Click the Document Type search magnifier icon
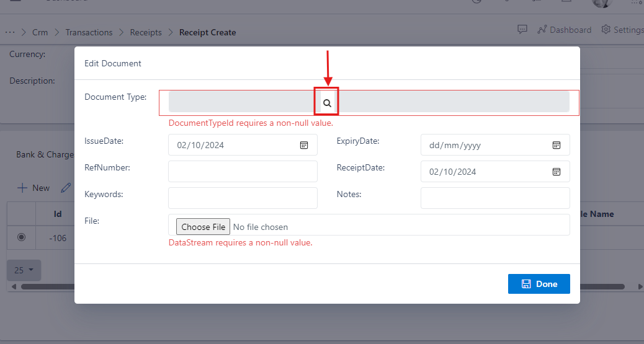 tap(327, 103)
